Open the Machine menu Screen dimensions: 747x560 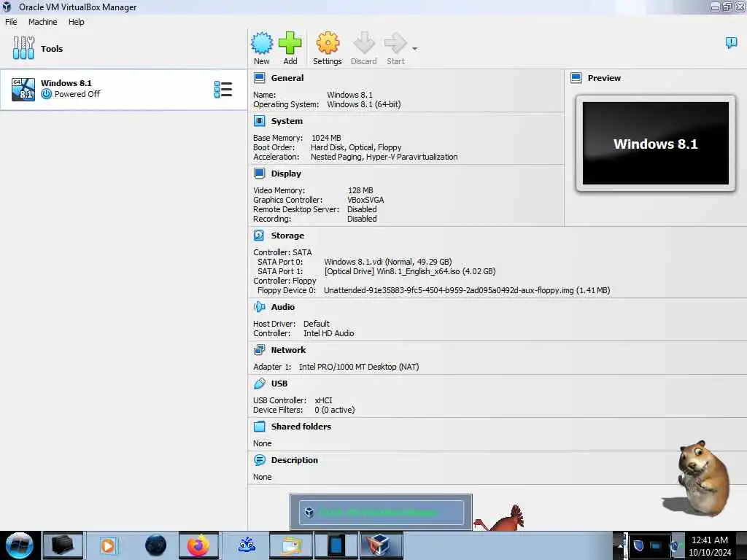click(x=42, y=22)
